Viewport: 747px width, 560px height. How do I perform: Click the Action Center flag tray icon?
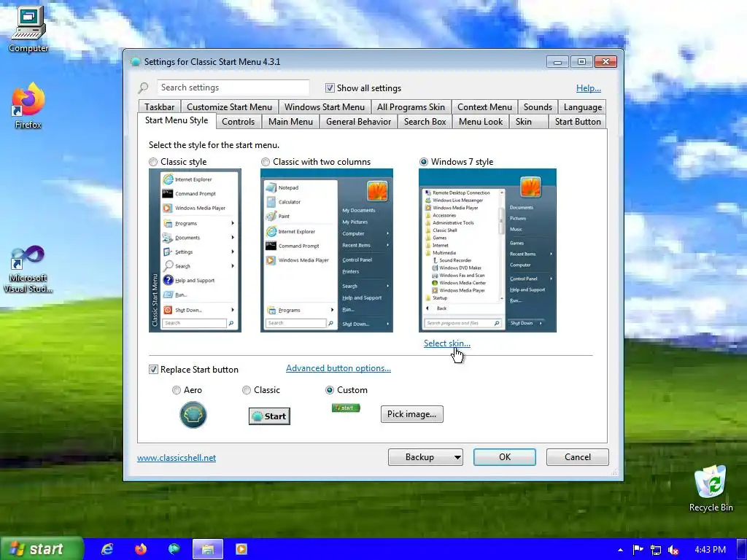638,550
